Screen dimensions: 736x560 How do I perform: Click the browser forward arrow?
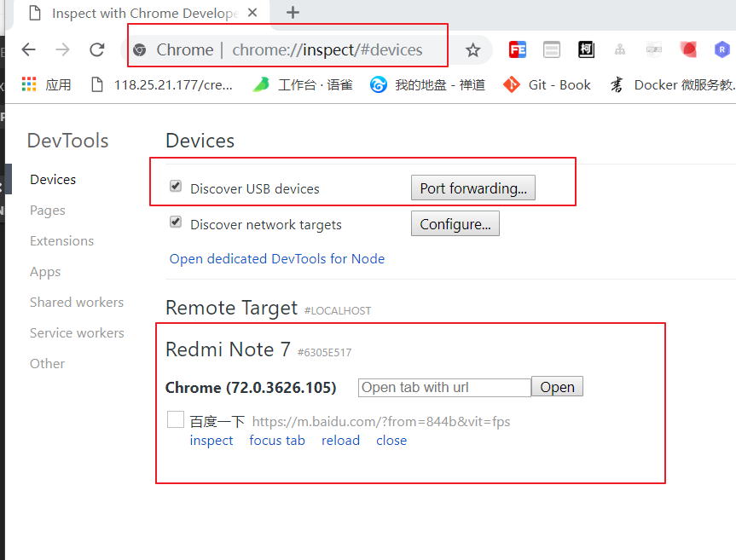(62, 49)
